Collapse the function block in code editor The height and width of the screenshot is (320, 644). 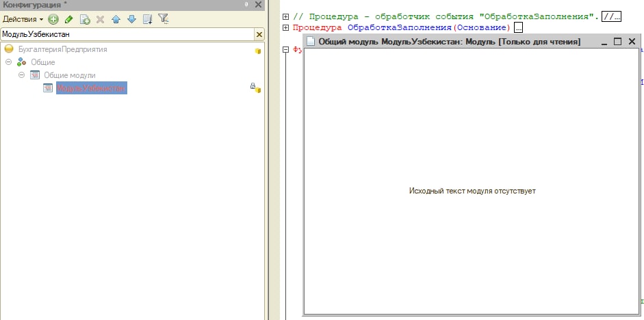click(x=286, y=50)
